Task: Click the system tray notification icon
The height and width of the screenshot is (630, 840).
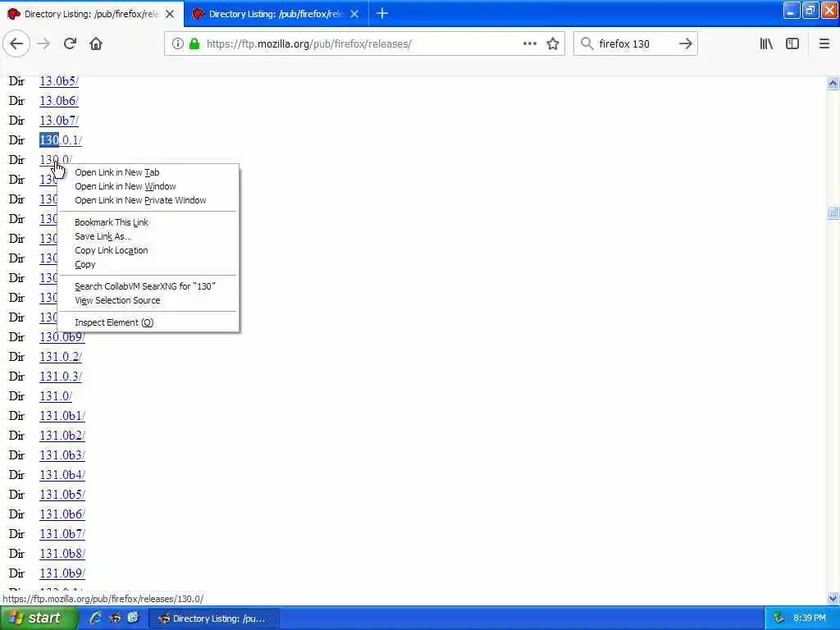Action: (779, 619)
